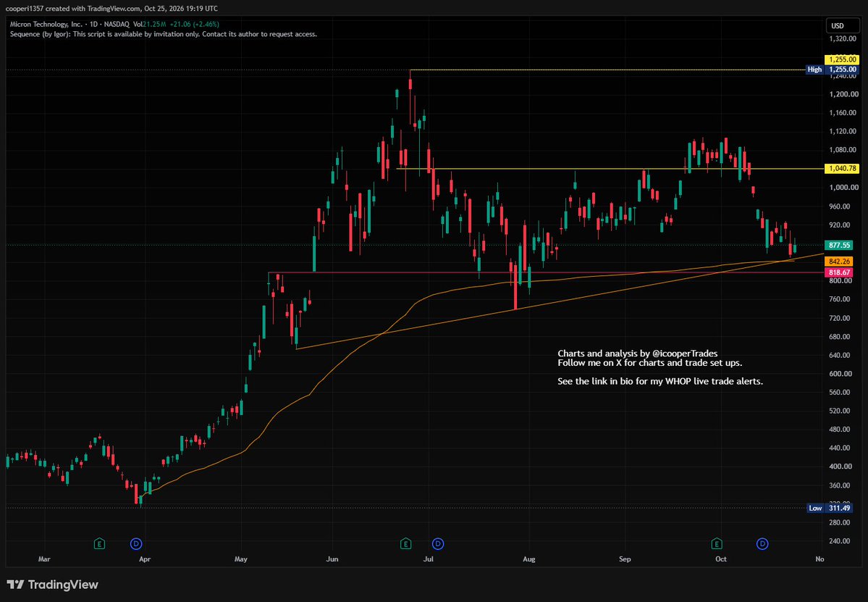This screenshot has height=602, width=868.
Task: Select the earnings E marker before October
Action: [x=717, y=544]
